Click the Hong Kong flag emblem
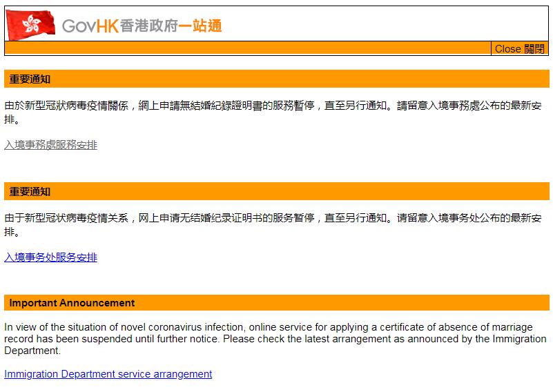The height and width of the screenshot is (392, 553). 31,25
